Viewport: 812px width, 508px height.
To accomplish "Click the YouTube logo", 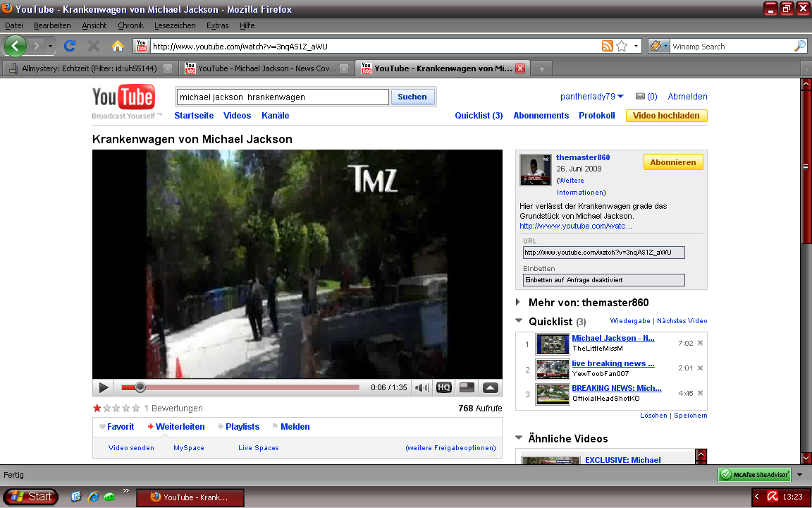I will click(124, 97).
